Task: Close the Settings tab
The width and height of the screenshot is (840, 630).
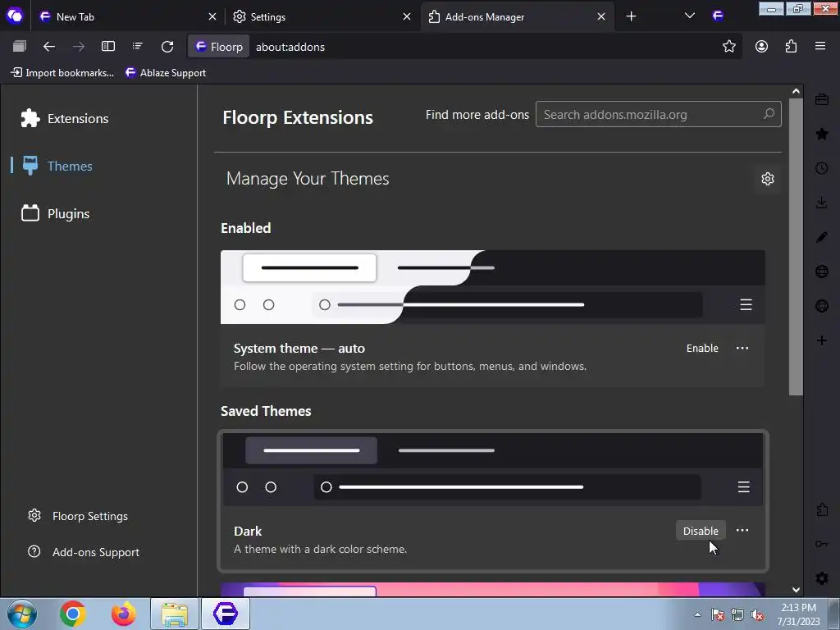Action: pos(407,16)
